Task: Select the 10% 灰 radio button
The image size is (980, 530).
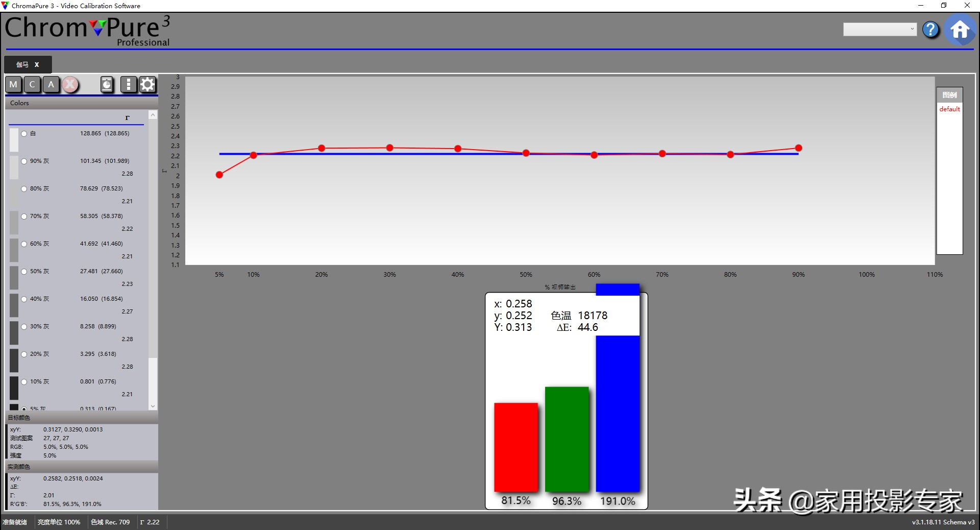Action: tap(24, 382)
